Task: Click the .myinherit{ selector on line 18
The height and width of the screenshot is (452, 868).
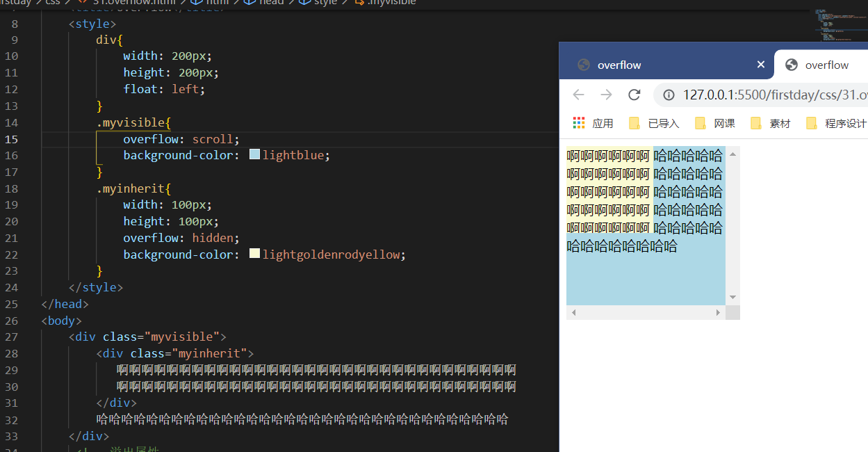Action: point(133,188)
